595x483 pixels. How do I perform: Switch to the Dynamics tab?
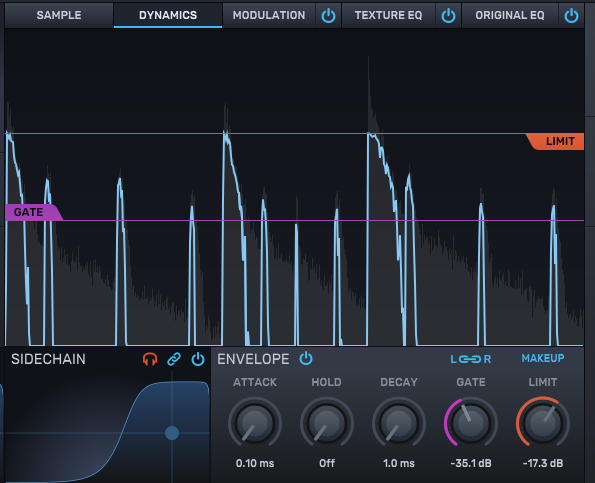click(168, 15)
